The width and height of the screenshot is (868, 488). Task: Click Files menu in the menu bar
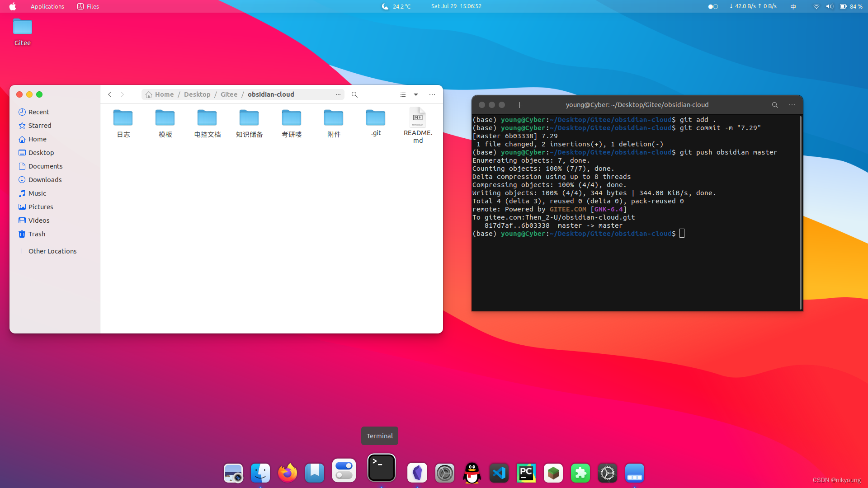click(93, 6)
